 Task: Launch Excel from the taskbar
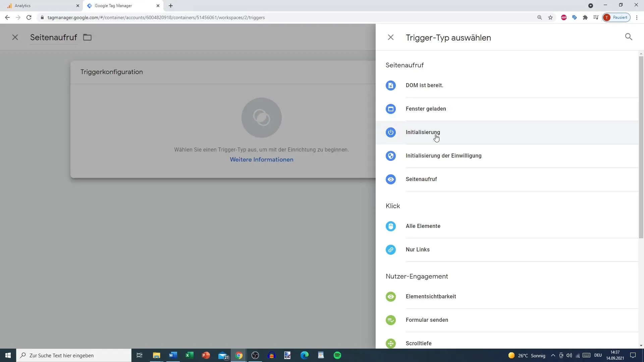pos(190,355)
